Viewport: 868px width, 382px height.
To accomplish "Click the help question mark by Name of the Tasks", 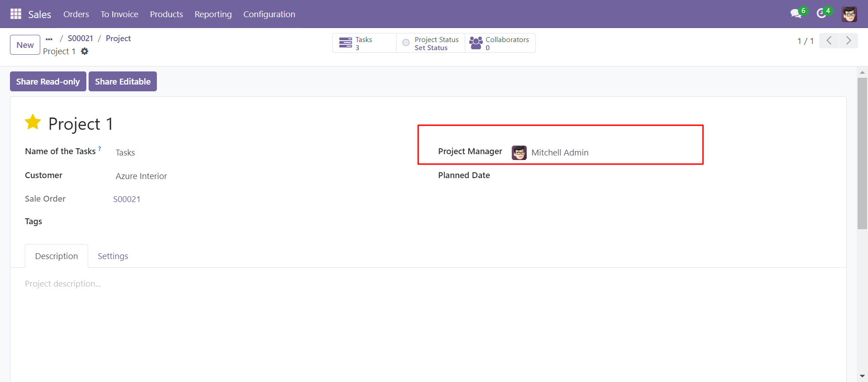I will click(99, 148).
